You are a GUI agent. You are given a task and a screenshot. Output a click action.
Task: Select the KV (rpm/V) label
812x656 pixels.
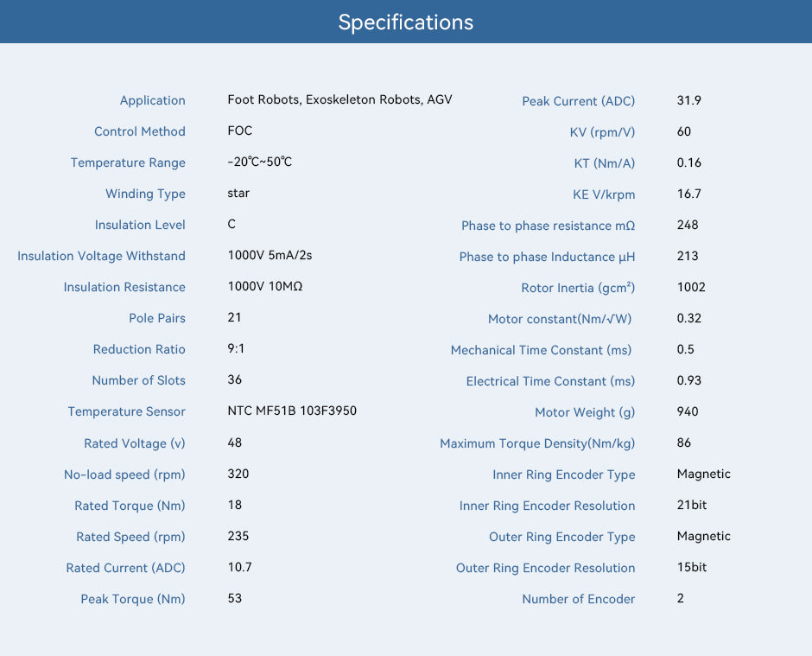coord(602,132)
